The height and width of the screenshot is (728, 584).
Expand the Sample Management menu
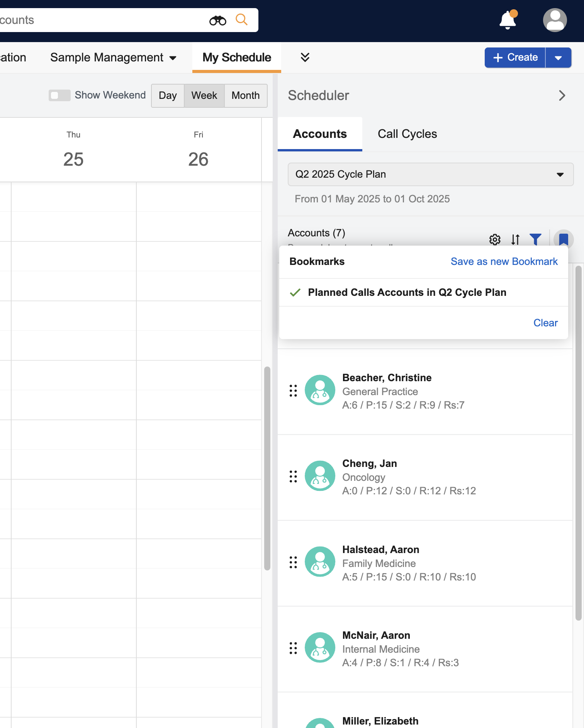click(113, 58)
